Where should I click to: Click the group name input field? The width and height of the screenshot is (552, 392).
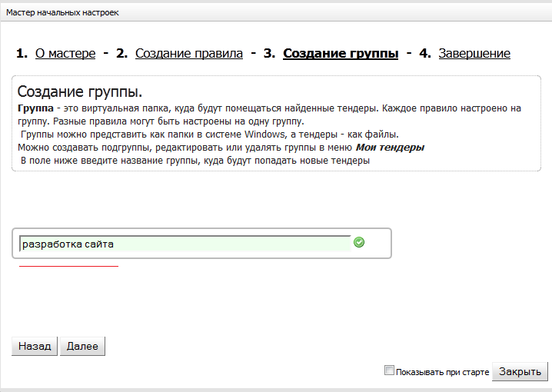[x=185, y=244]
